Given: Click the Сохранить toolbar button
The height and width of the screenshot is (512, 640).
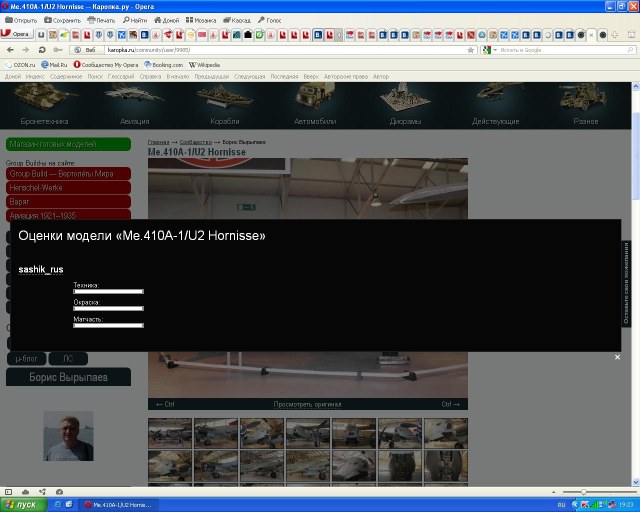Looking at the screenshot, I should coord(63,20).
